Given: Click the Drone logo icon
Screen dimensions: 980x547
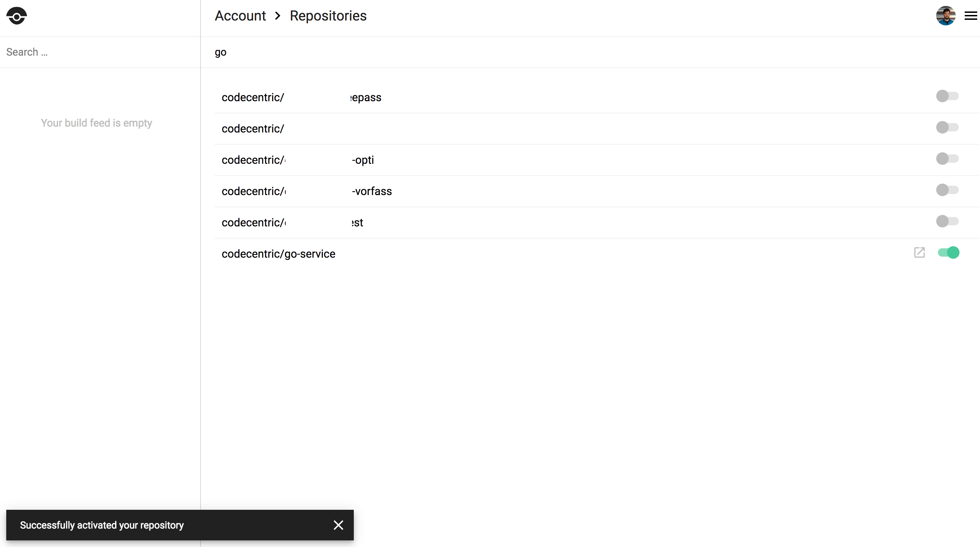Looking at the screenshot, I should point(16,16).
